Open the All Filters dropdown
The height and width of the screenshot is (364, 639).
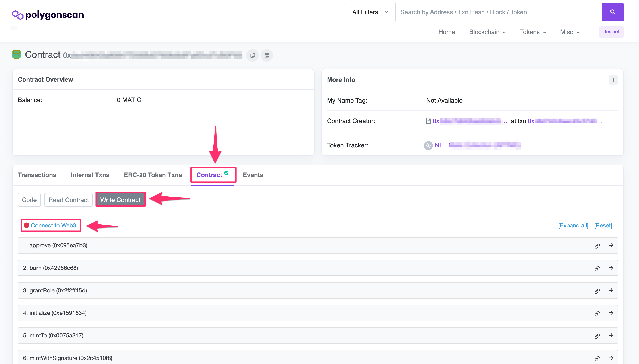click(x=370, y=12)
